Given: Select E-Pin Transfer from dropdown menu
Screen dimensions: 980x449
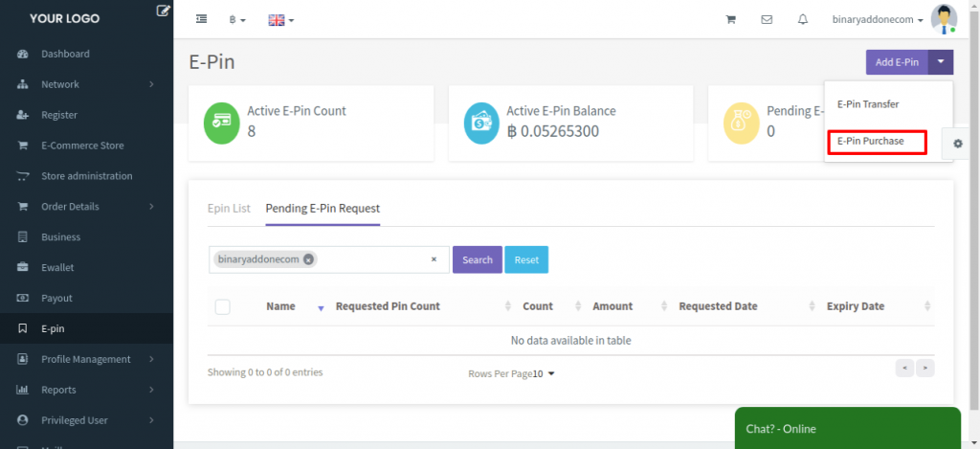Looking at the screenshot, I should pos(868,104).
